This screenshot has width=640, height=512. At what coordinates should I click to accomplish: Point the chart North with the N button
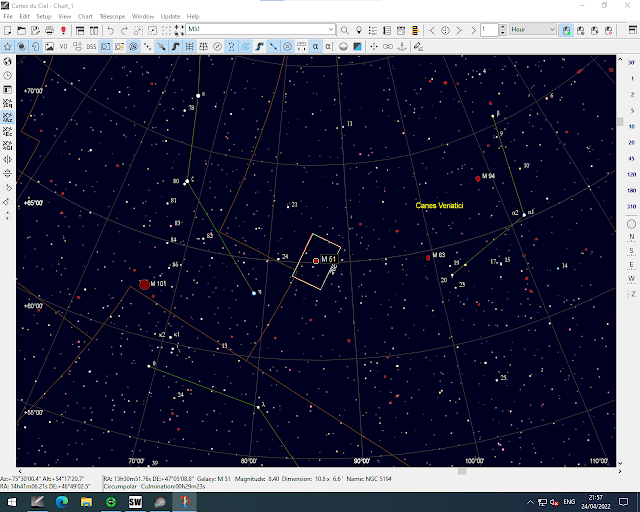tap(631, 237)
